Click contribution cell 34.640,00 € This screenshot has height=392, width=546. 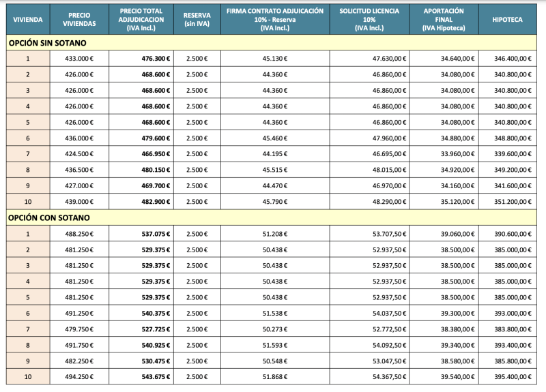(444, 59)
